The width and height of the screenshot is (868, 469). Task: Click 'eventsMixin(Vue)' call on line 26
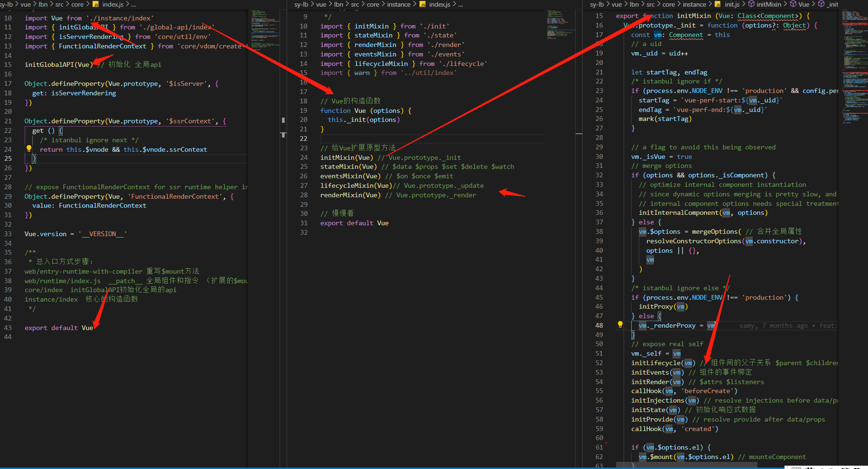[351, 176]
